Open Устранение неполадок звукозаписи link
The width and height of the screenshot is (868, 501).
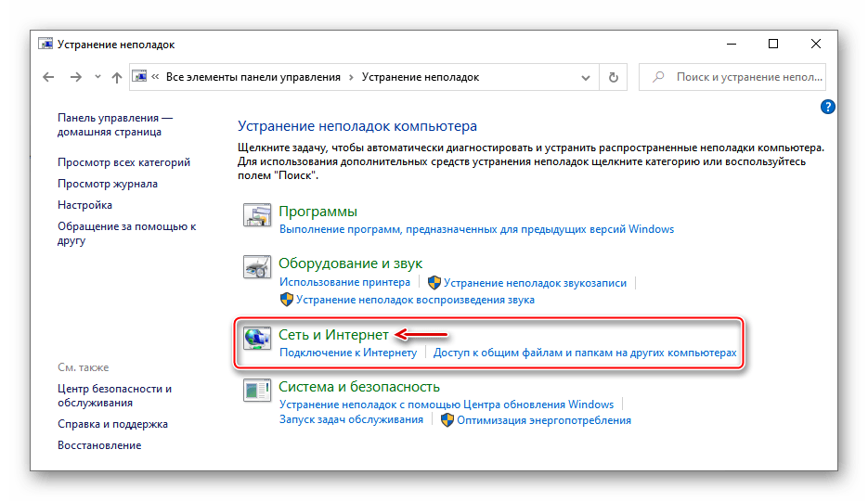[x=535, y=283]
